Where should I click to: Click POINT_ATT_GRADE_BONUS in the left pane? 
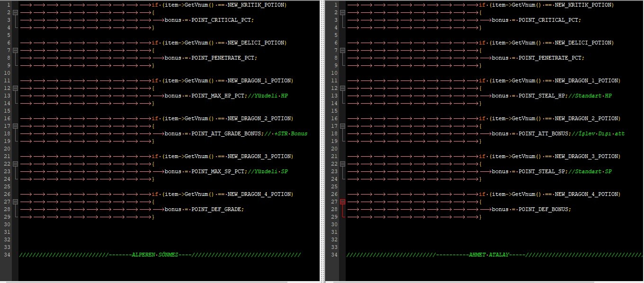(x=226, y=133)
